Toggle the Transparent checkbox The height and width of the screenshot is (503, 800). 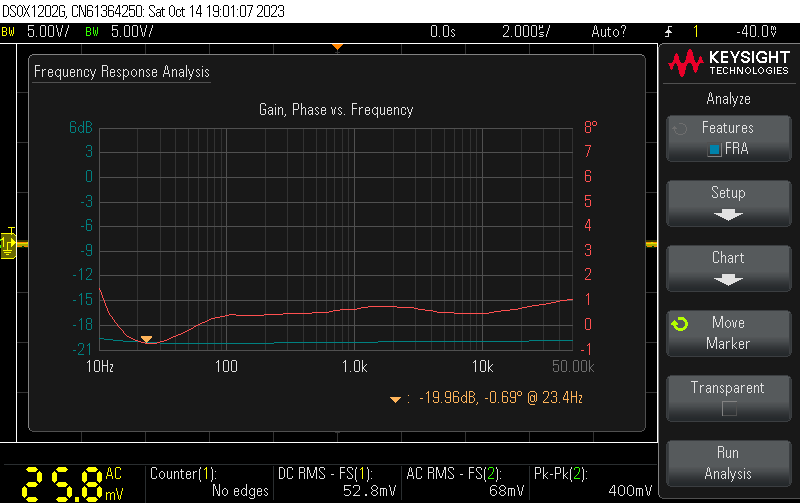coord(729,409)
